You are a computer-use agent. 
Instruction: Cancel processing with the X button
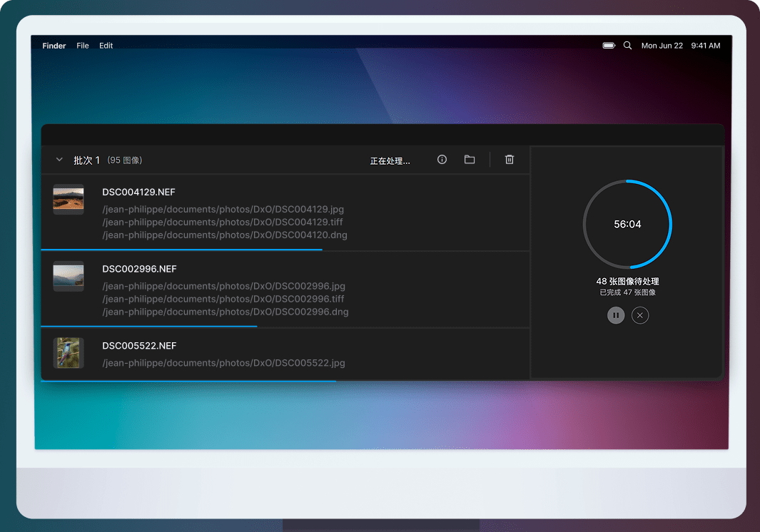click(x=640, y=315)
